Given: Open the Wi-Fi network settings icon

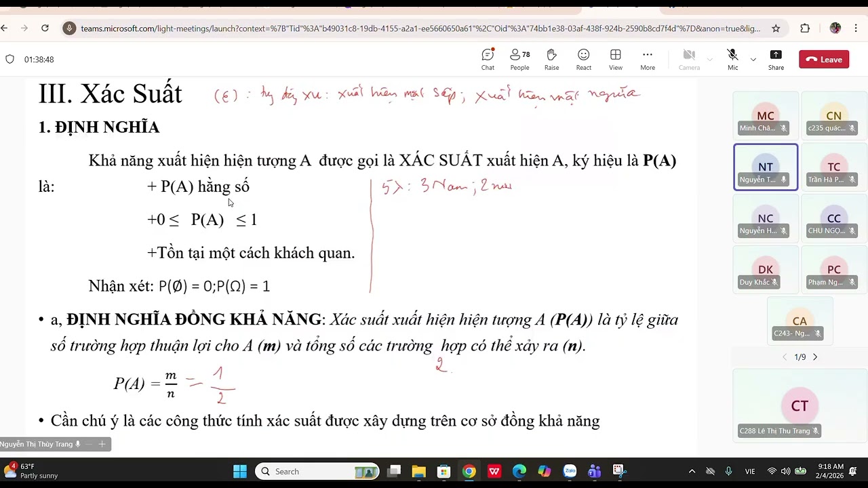Looking at the screenshot, I should (772, 472).
